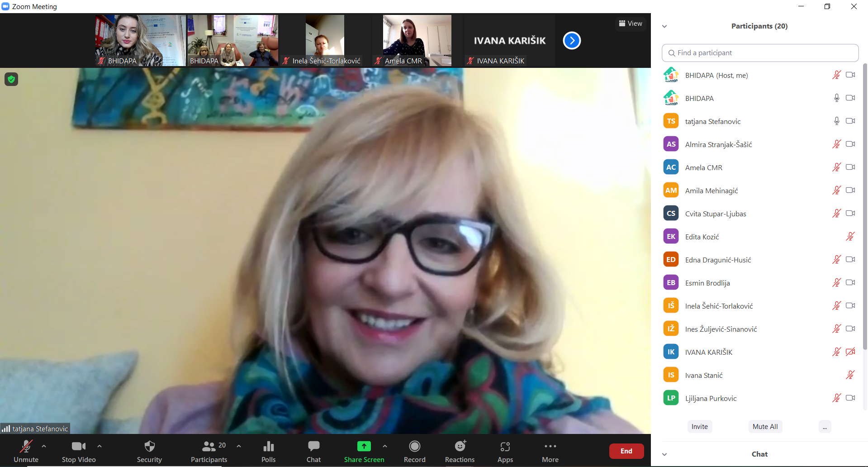The image size is (868, 467).
Task: Open the More options menu
Action: pyautogui.click(x=550, y=447)
